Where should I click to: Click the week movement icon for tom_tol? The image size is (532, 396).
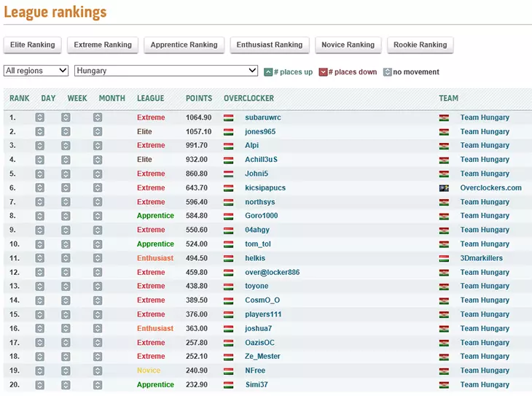(x=66, y=244)
